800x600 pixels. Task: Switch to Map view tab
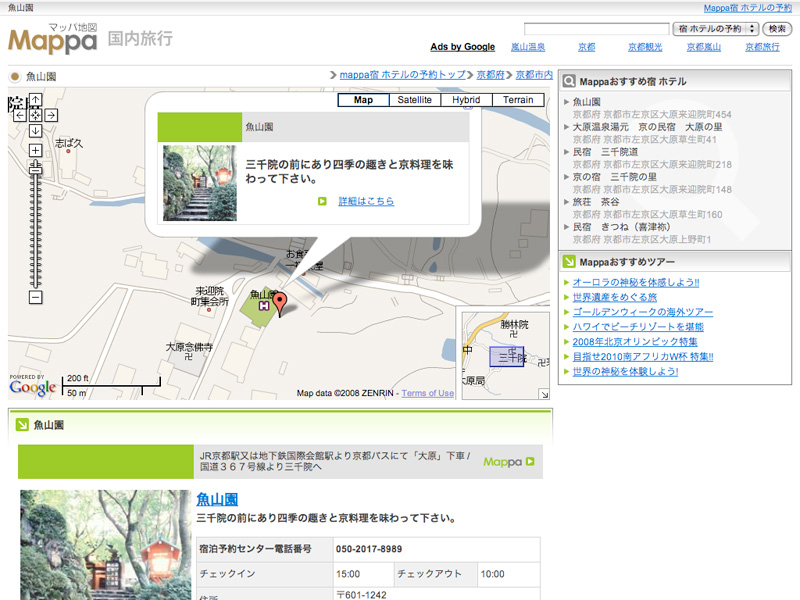click(363, 100)
